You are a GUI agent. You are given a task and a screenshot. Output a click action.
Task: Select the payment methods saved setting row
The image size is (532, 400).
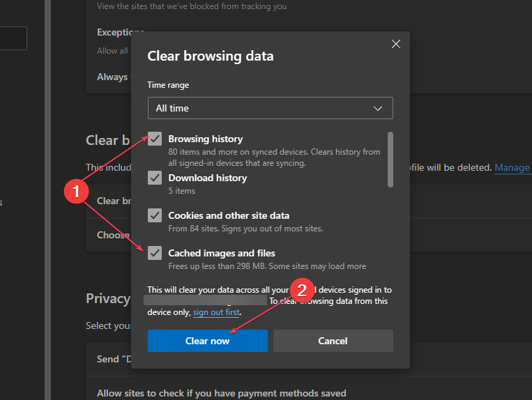coord(221,393)
